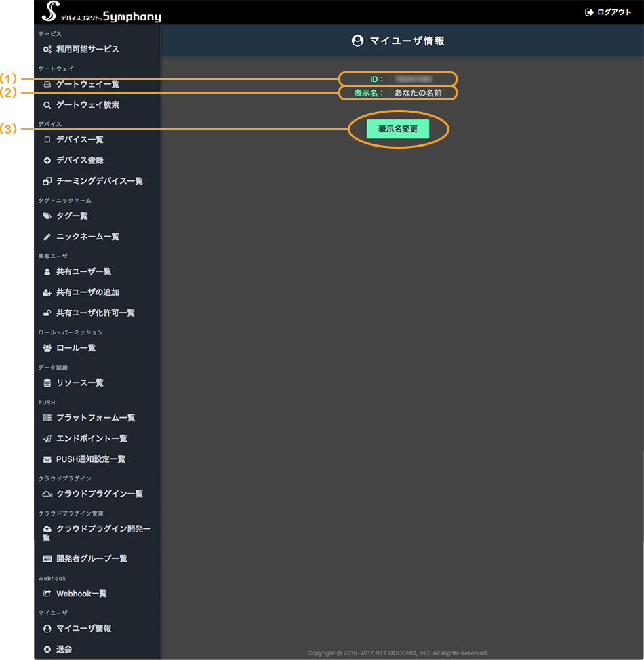Click the magnifier icon beside ゲートウェイ検索
This screenshot has height=660, width=644.
point(47,105)
